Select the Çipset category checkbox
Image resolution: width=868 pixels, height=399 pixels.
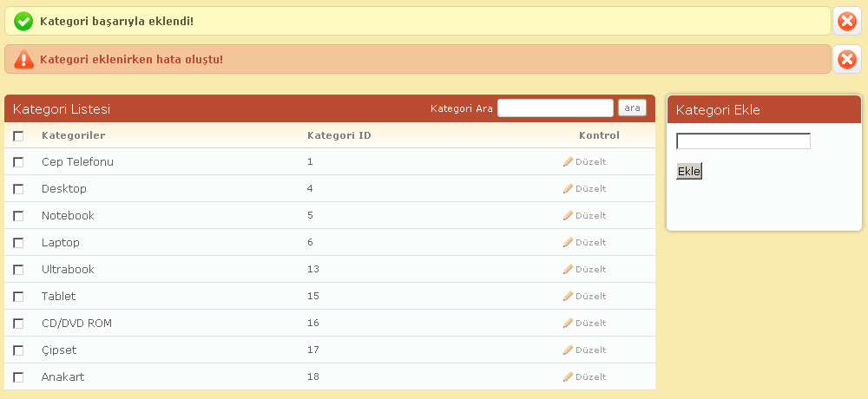pyautogui.click(x=18, y=350)
